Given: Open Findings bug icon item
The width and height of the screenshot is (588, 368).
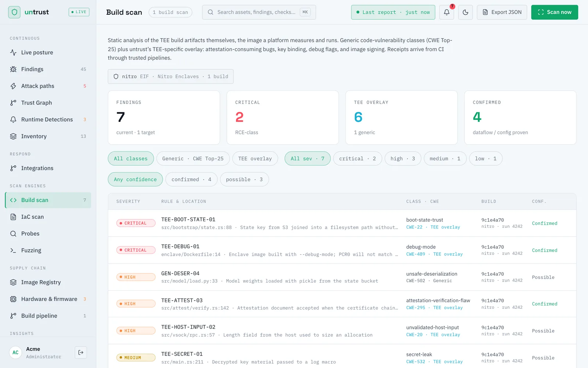Looking at the screenshot, I should pos(48,69).
